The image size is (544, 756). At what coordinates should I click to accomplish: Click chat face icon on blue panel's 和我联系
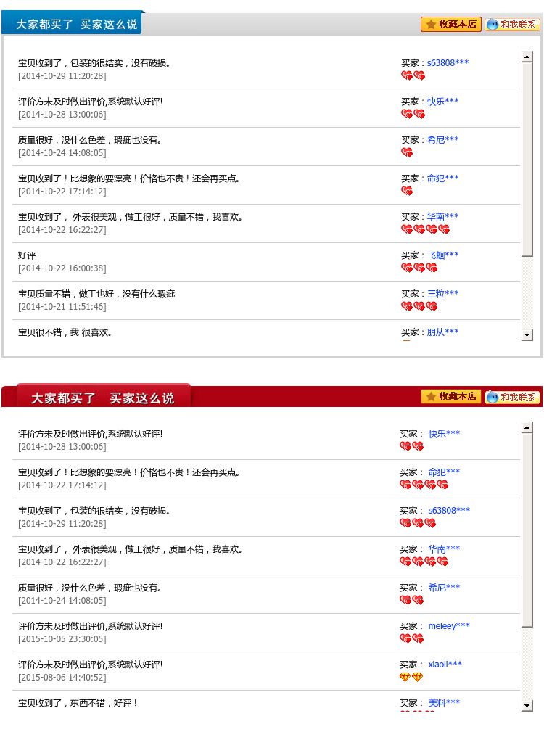point(493,24)
